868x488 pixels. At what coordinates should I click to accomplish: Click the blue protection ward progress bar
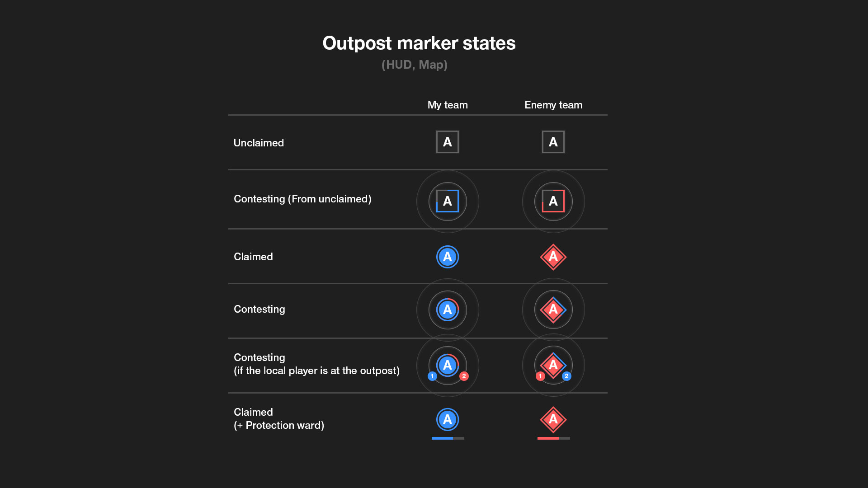coord(448,438)
